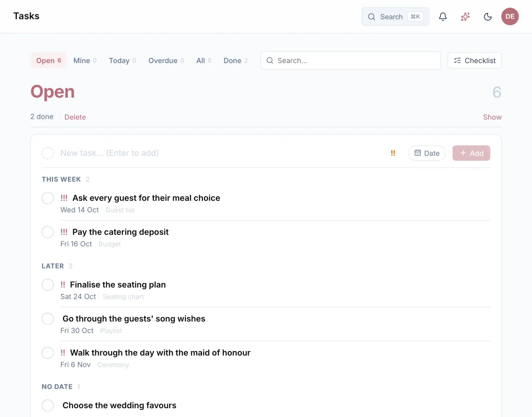
Task: Check off 'Go through the guests' song wishes'
Action: point(47,319)
